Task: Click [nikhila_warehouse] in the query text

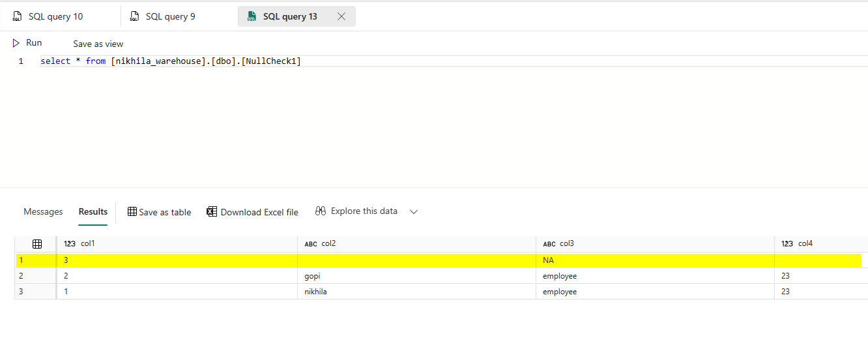Action: tap(157, 61)
